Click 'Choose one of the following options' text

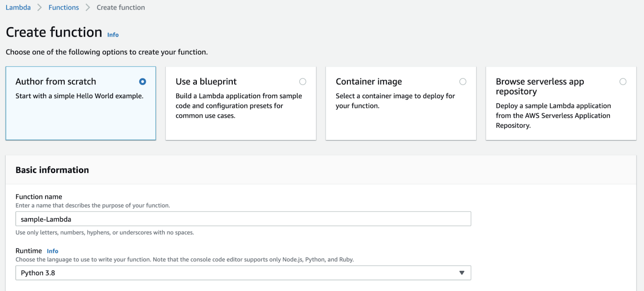point(107,52)
